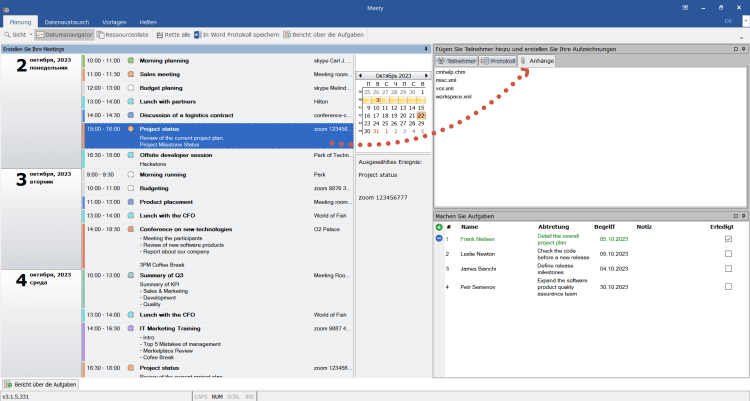Select date 30.10.2023 for Petr Semenov
The width and height of the screenshot is (750, 401).
point(614,287)
